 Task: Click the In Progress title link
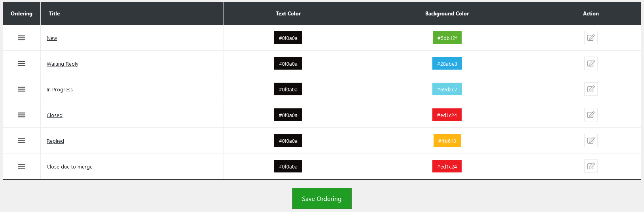pyautogui.click(x=60, y=90)
